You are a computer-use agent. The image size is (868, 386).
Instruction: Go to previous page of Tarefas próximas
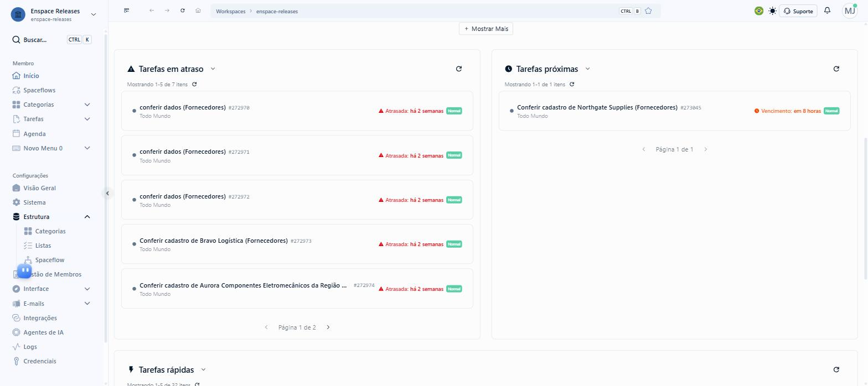click(644, 149)
